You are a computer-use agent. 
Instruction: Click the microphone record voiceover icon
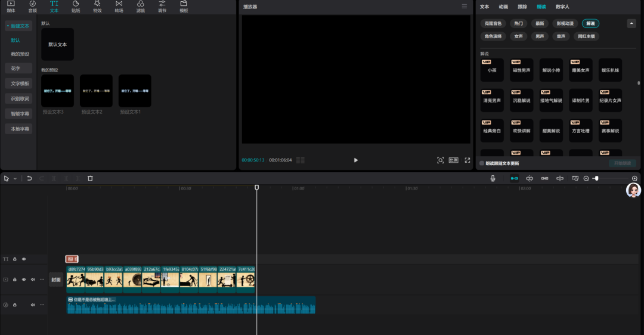493,178
